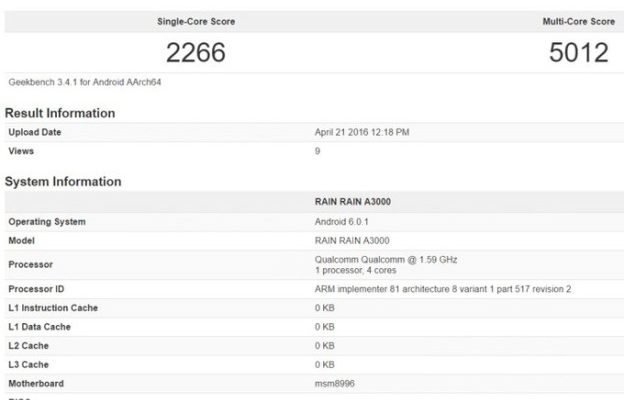Select the ARM implementer 81 processor ID value

click(x=443, y=289)
